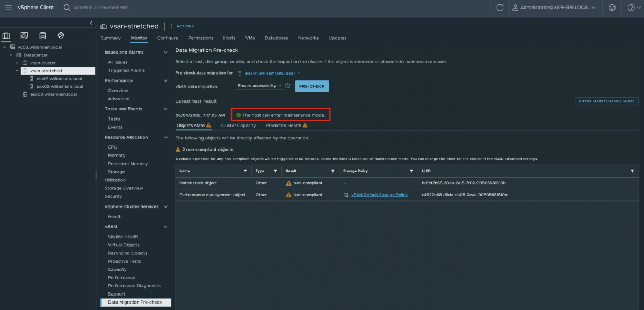Viewport: 644px width, 310px height.
Task: Click the refresh icon in top bar
Action: [500, 8]
